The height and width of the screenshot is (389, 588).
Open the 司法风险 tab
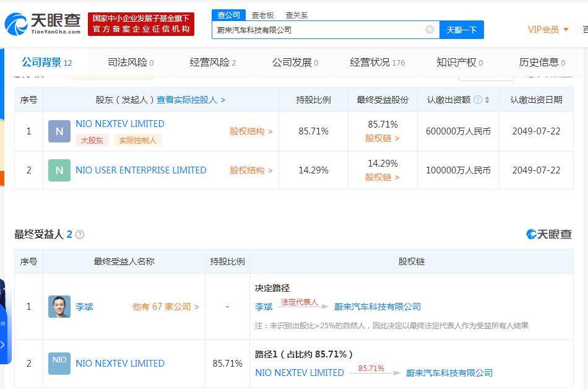tap(131, 63)
